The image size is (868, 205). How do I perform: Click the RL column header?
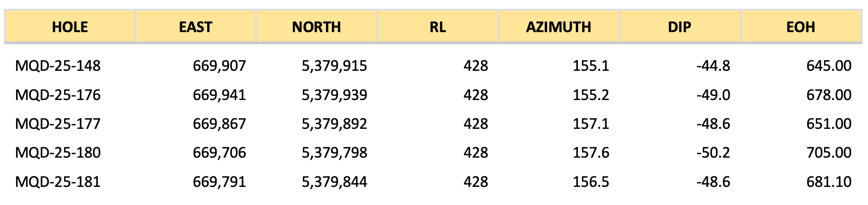click(x=438, y=27)
